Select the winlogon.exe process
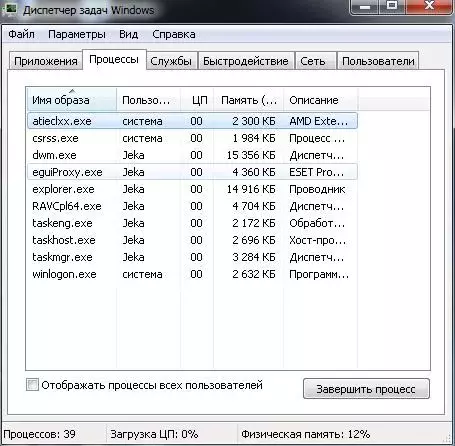This screenshot has width=455, height=446. 192,274
